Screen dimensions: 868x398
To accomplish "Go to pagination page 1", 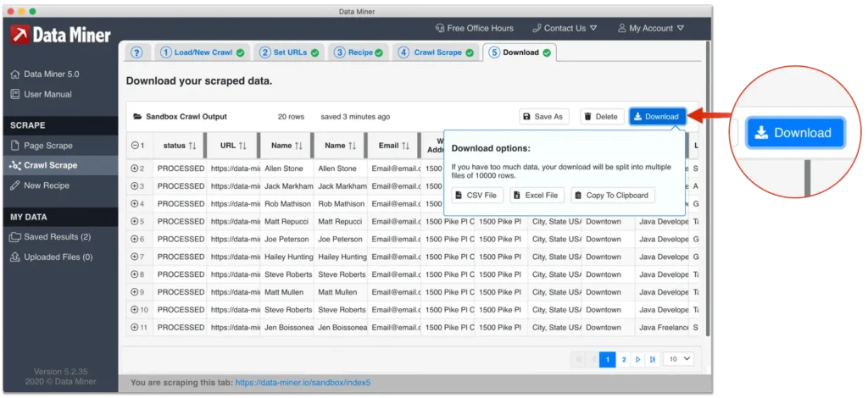I will point(607,359).
